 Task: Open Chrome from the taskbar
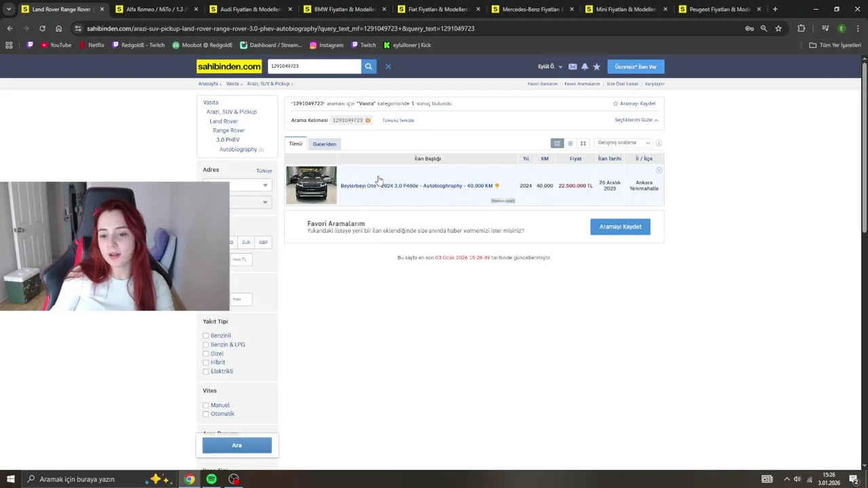[x=190, y=479]
